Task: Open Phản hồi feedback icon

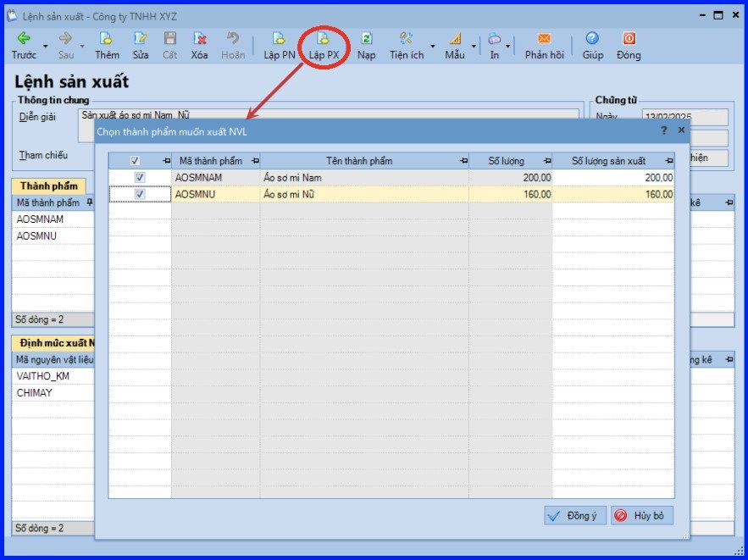Action: point(544,39)
